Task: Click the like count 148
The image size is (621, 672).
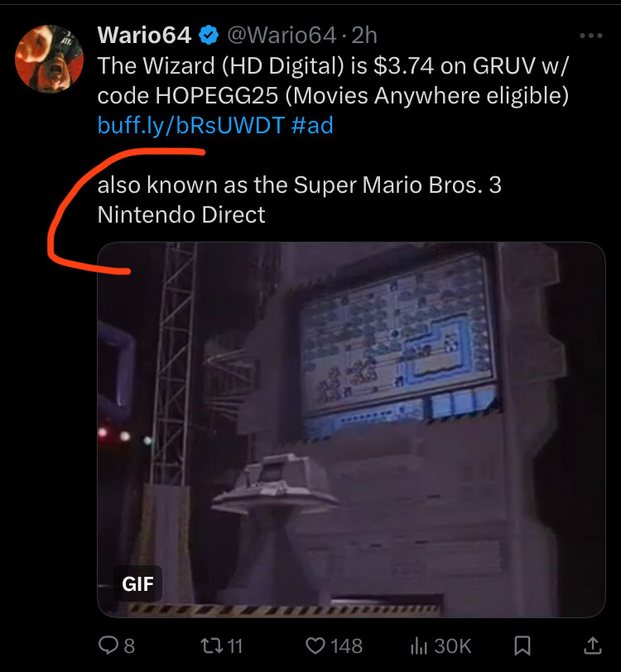Action: click(x=347, y=646)
